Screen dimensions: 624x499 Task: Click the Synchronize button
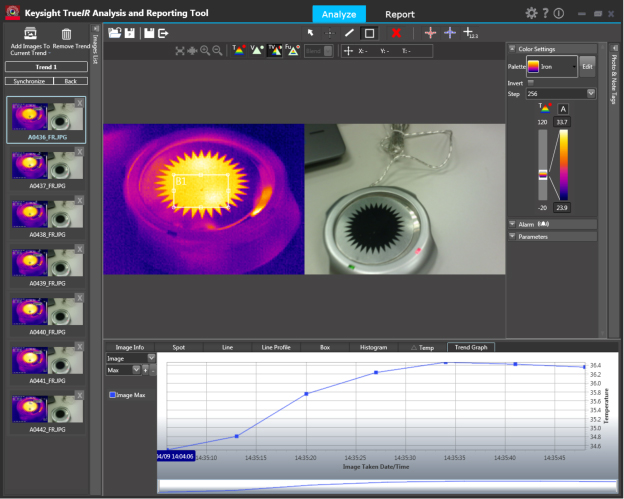[29, 81]
